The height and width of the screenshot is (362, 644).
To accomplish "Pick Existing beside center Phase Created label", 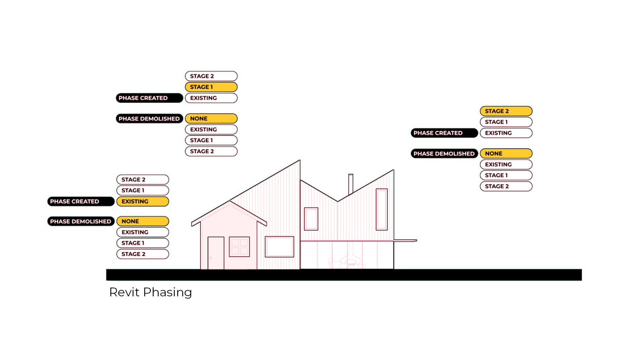I will [x=211, y=98].
